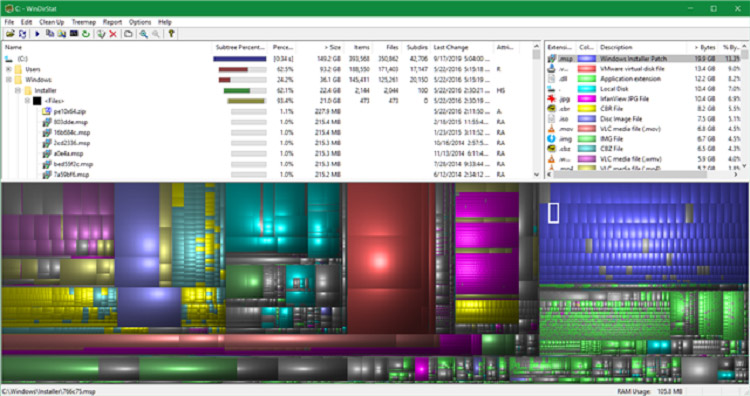750x396 pixels.
Task: Collapse the Windows folder tree node
Action: coord(9,80)
